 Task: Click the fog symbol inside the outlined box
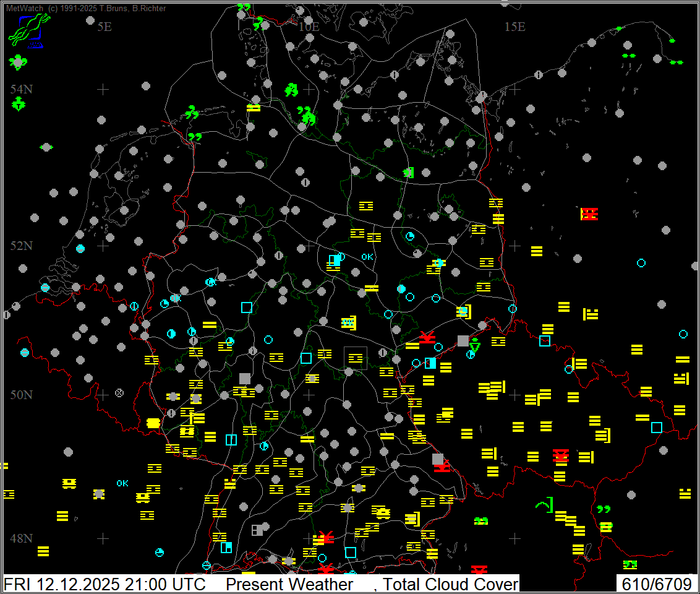tap(355, 358)
